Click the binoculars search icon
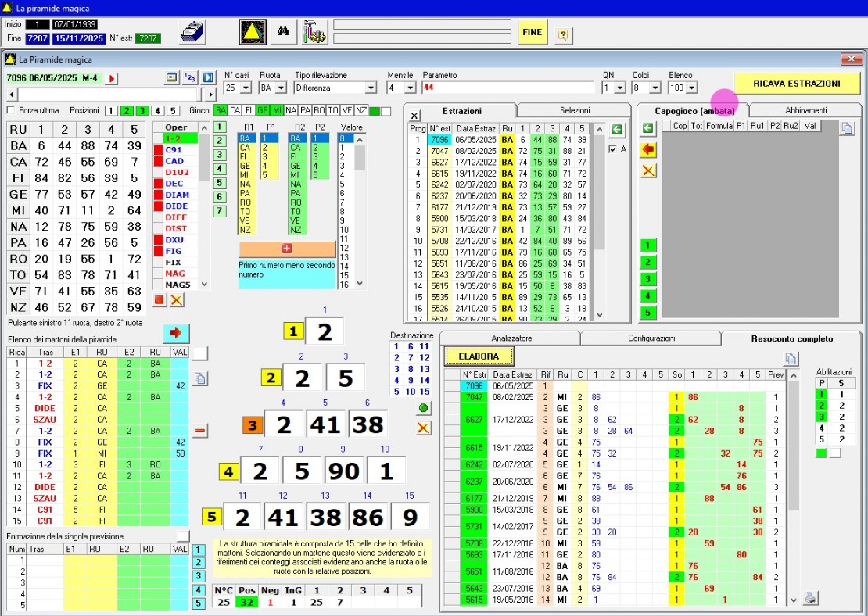 284,32
